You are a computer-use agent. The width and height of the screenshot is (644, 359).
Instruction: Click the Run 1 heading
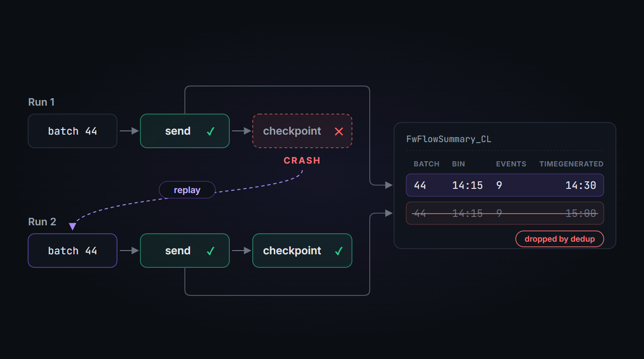(x=42, y=102)
